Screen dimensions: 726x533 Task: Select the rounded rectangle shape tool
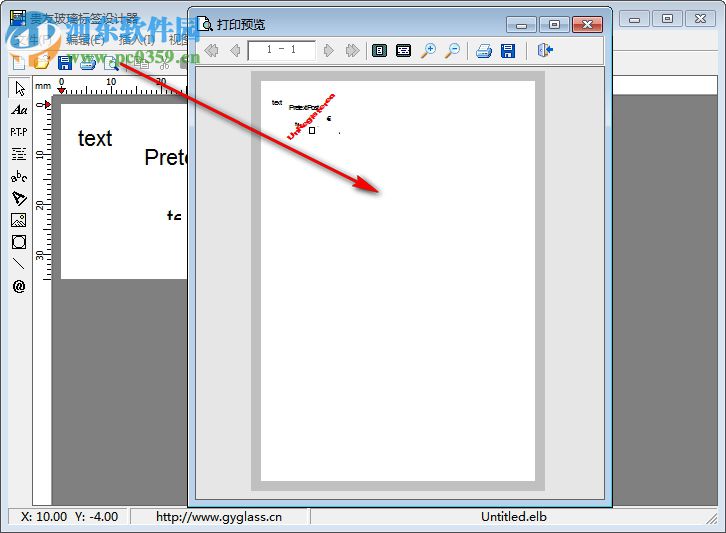pos(19,242)
